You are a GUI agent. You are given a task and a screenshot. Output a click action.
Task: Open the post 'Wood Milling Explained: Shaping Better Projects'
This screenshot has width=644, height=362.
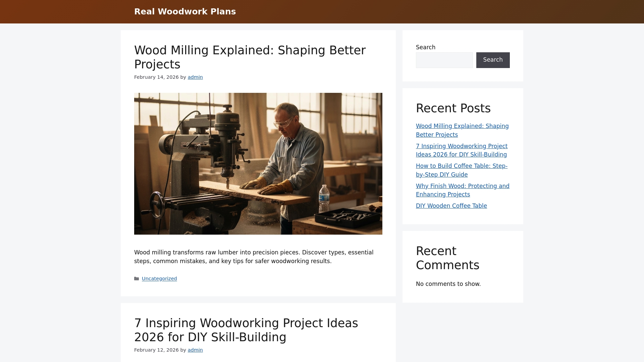250,57
